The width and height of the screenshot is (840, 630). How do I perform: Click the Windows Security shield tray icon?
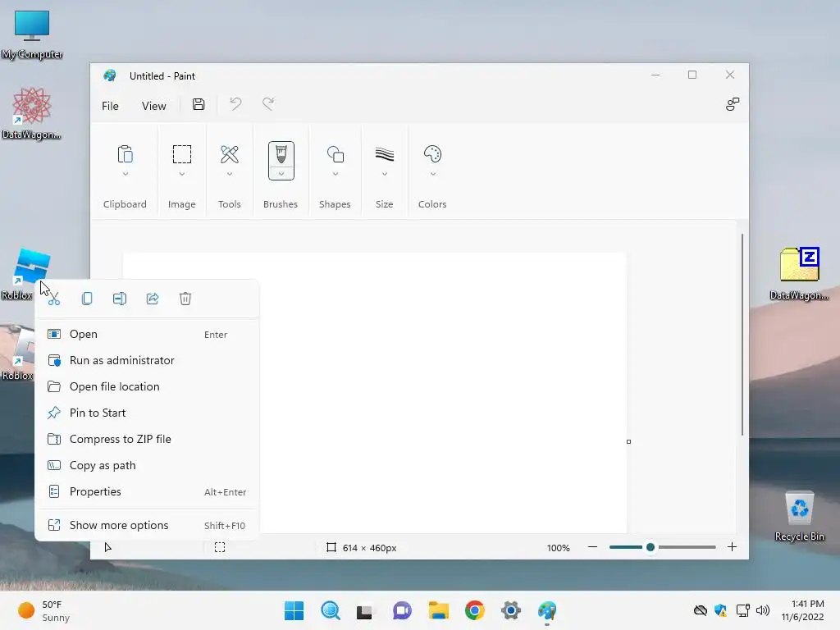pos(721,610)
